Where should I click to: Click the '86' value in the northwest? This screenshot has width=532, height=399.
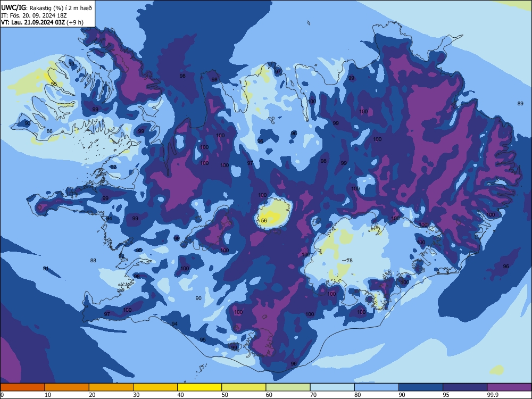[49, 131]
